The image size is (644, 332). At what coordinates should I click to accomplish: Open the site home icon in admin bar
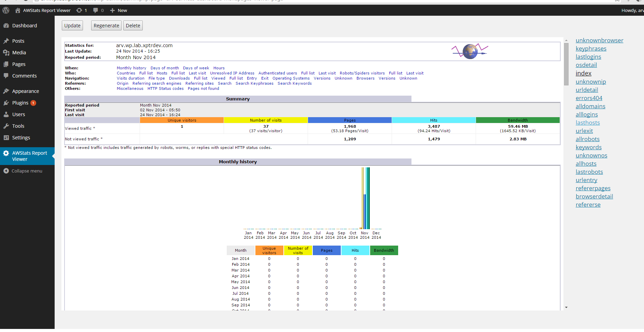[18, 10]
